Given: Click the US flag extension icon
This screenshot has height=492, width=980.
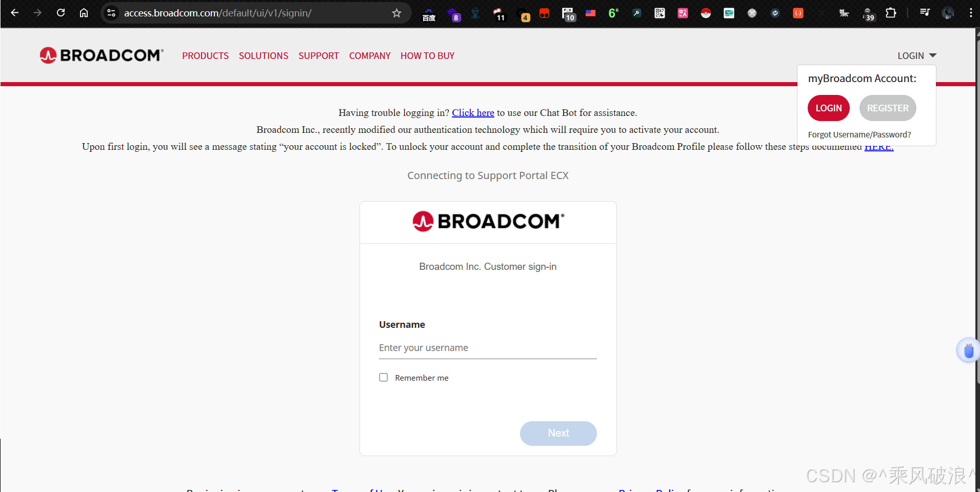Looking at the screenshot, I should [x=590, y=13].
